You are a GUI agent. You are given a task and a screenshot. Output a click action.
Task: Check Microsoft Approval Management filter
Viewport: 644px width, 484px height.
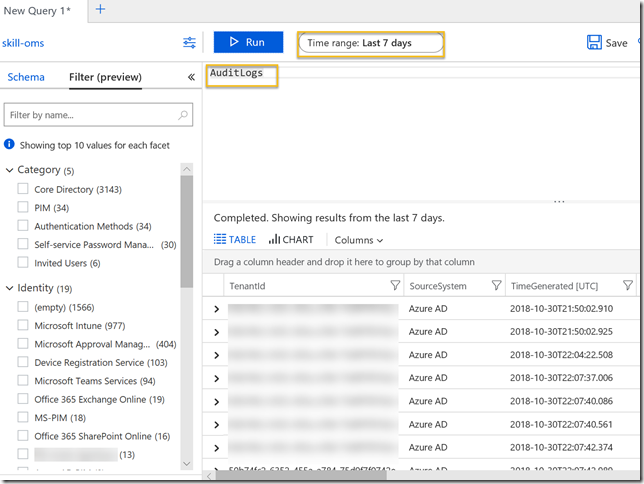click(23, 343)
